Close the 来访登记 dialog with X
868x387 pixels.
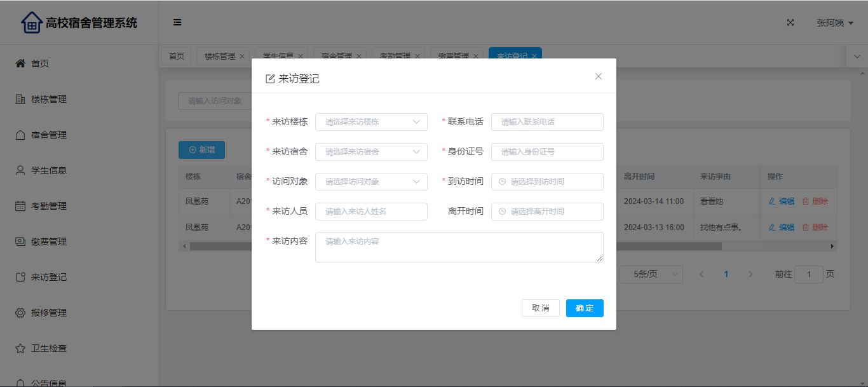pyautogui.click(x=598, y=76)
